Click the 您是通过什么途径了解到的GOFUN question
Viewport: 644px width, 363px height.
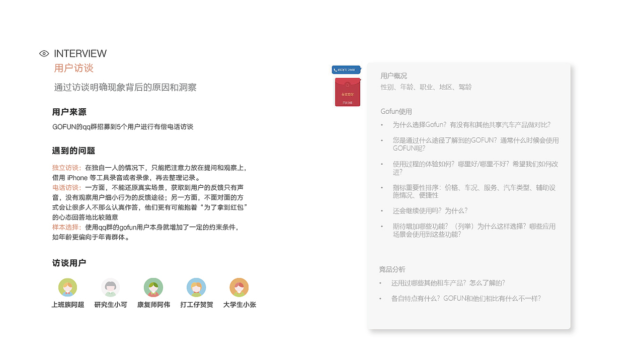point(475,144)
